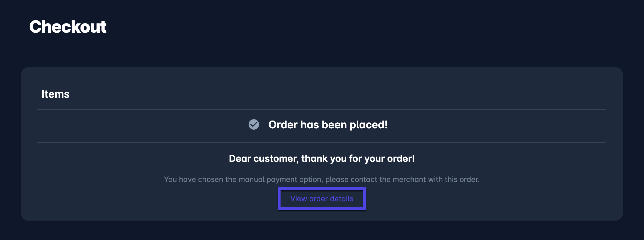The image size is (644, 240).
Task: Click the manual payment option notice text
Action: pyautogui.click(x=322, y=179)
